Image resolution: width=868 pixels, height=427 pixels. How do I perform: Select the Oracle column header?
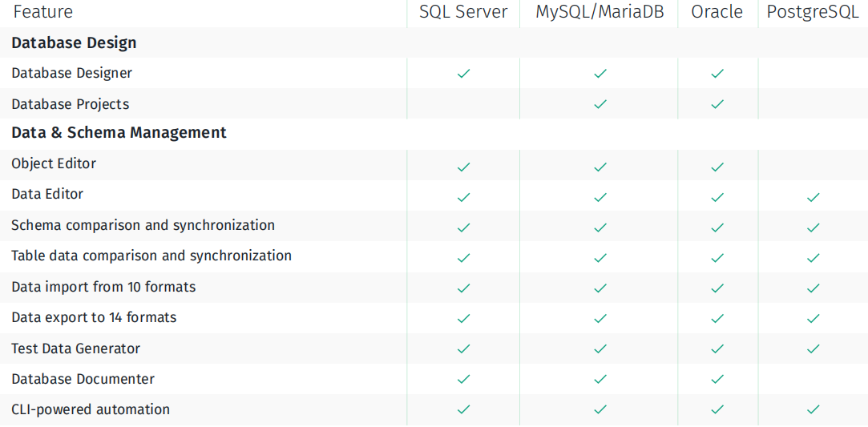pos(717,12)
